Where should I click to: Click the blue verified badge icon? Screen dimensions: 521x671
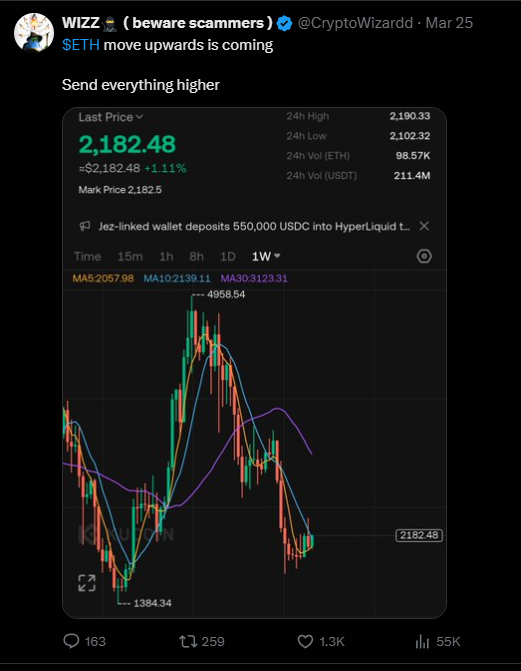(284, 23)
